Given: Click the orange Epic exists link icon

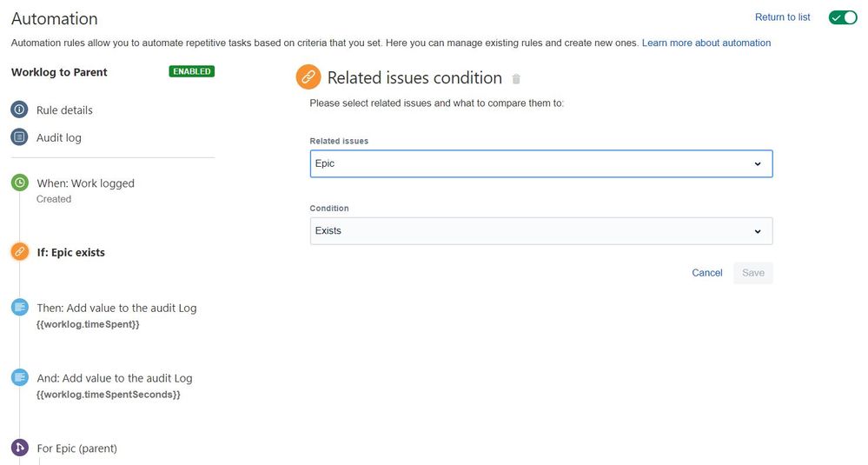Looking at the screenshot, I should point(19,252).
